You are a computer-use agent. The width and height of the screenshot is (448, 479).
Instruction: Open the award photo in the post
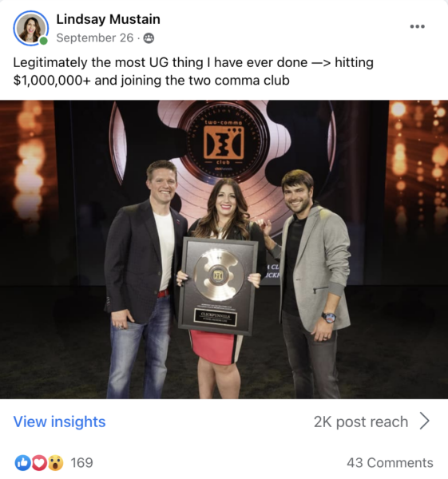coord(224,249)
